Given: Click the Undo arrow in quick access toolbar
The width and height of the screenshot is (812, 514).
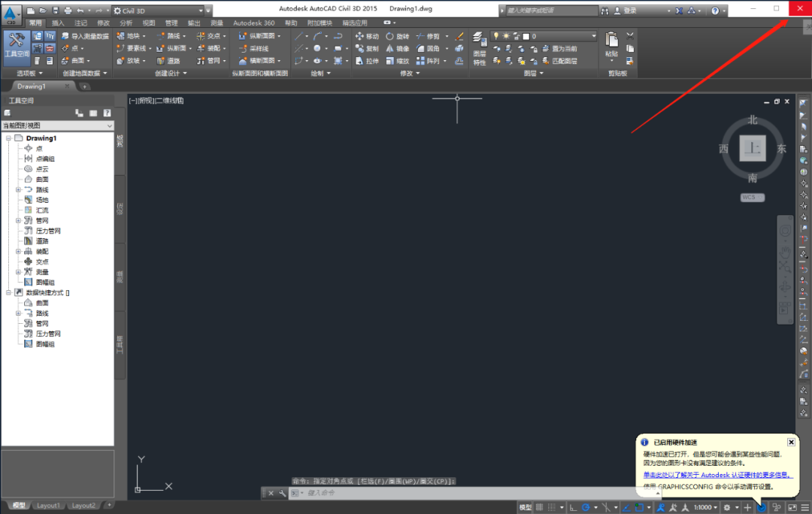Looking at the screenshot, I should [80, 11].
